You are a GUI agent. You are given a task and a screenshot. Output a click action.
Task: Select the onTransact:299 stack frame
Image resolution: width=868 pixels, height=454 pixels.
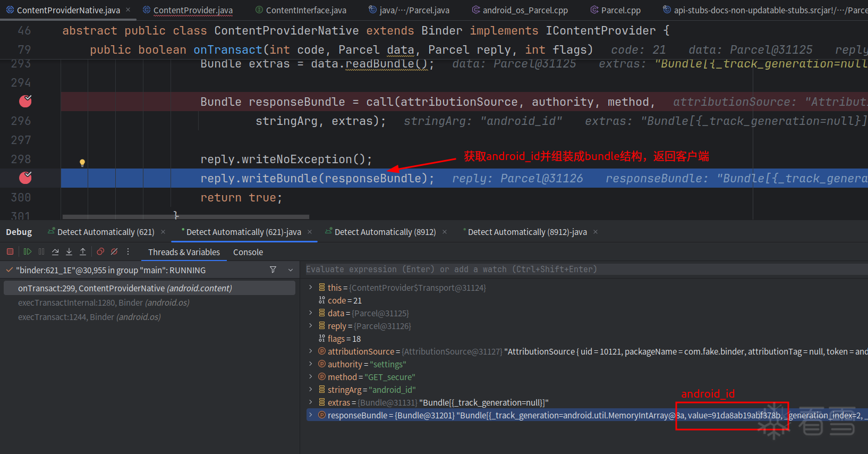pyautogui.click(x=149, y=288)
